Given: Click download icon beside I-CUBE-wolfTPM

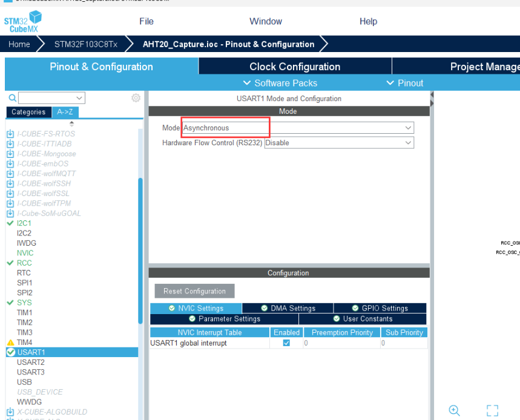Looking at the screenshot, I should pos(10,203).
